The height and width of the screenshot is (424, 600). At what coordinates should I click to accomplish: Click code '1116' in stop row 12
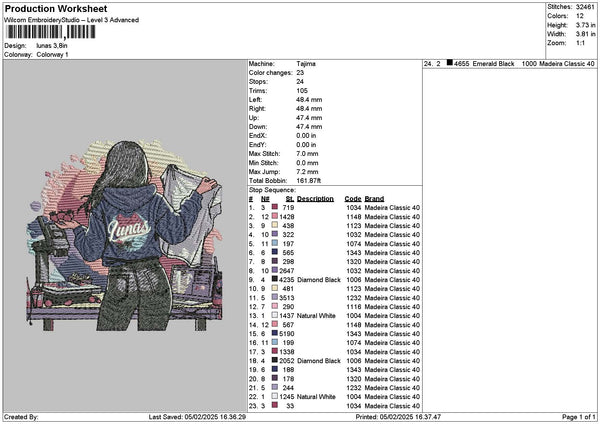pos(354,307)
